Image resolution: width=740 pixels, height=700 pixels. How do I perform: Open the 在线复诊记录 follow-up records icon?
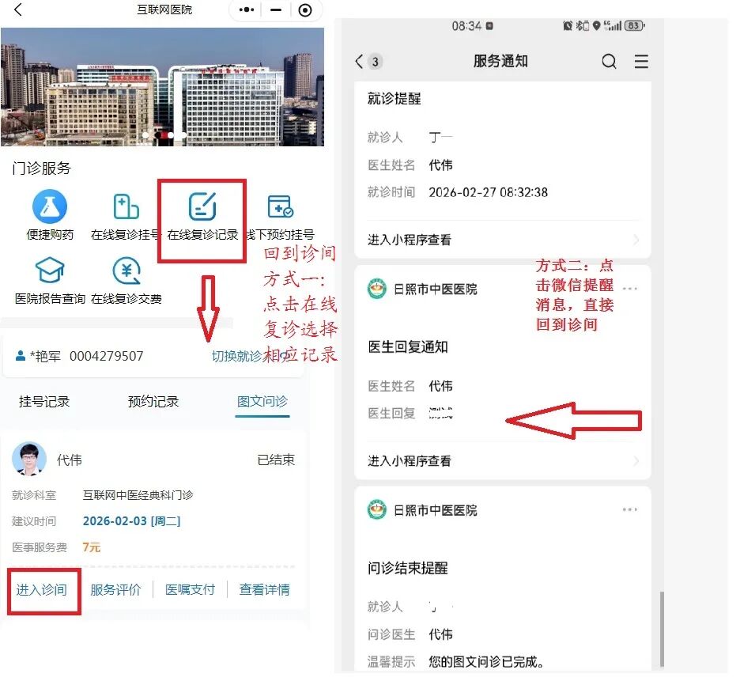(202, 207)
